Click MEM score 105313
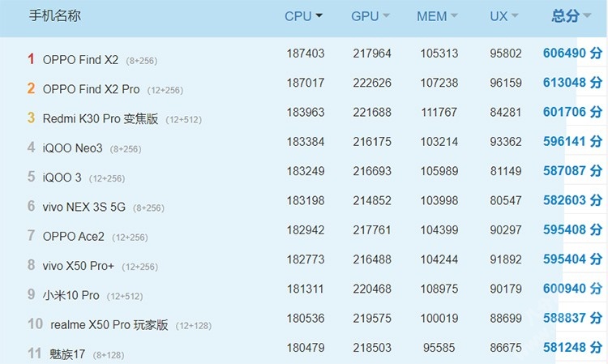 pos(439,54)
